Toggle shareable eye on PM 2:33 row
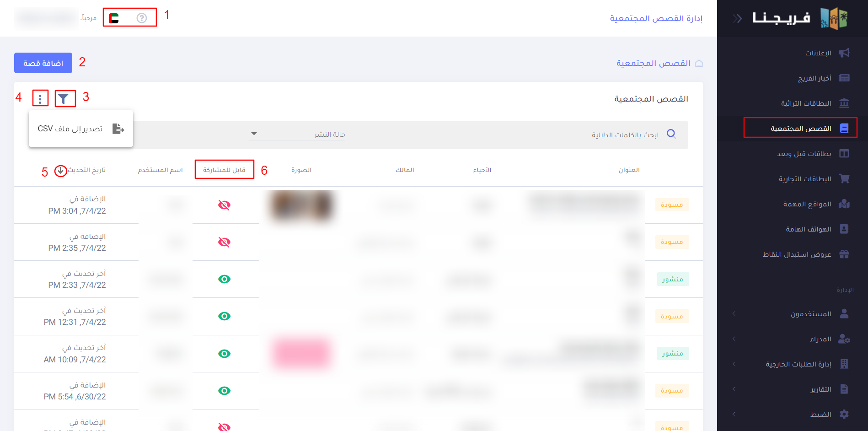 (224, 279)
